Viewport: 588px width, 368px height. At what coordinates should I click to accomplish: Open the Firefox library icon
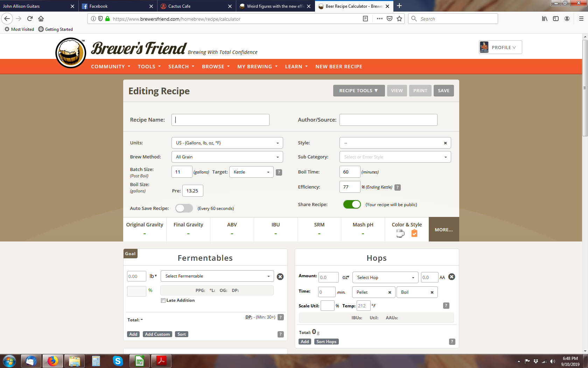click(545, 19)
